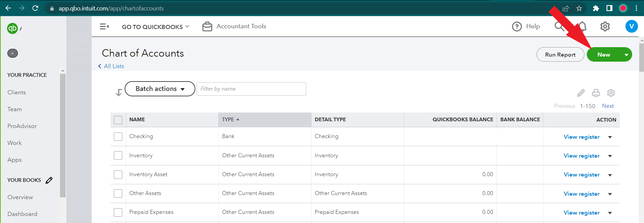This screenshot has width=644, height=223.
Task: Open Work in sidebar
Action: tap(14, 143)
